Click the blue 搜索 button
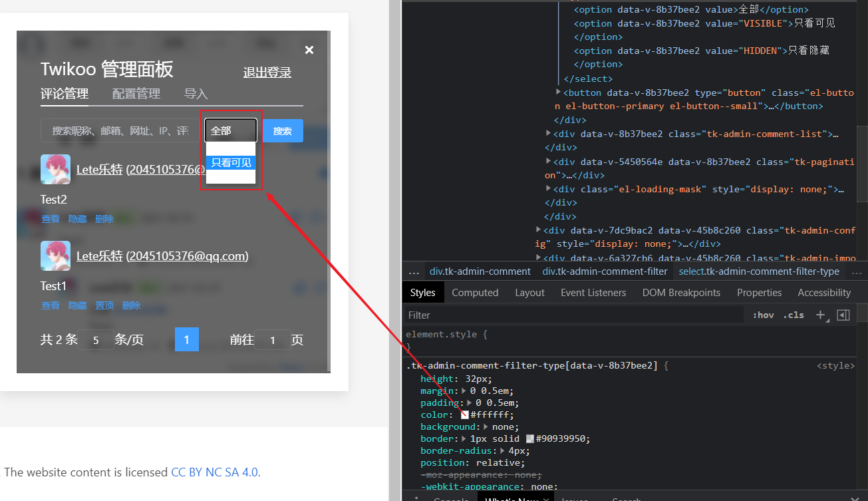This screenshot has width=868, height=501. point(283,131)
